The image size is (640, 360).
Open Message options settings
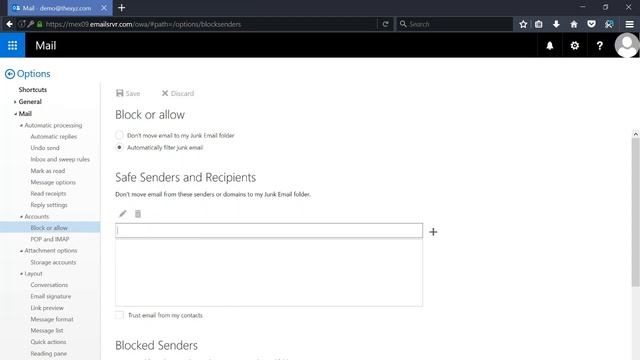tap(53, 182)
